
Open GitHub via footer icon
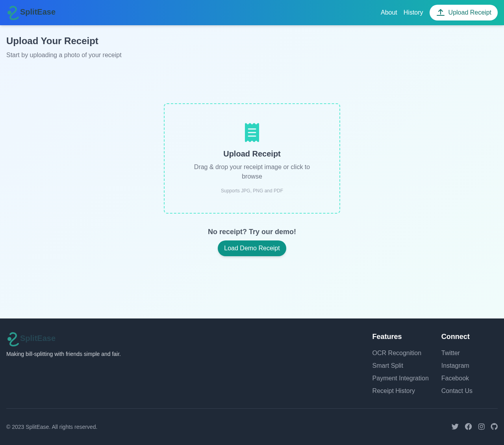coord(494,426)
